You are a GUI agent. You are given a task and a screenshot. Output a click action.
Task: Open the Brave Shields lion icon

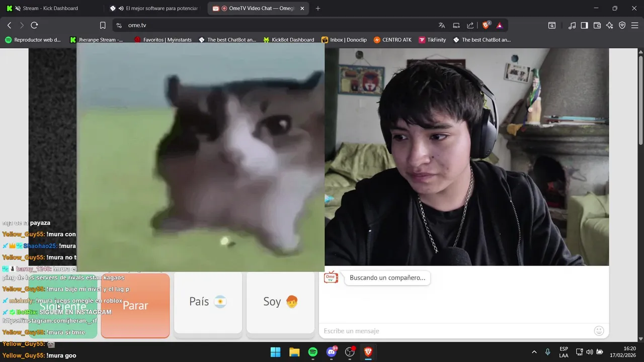coord(486,25)
